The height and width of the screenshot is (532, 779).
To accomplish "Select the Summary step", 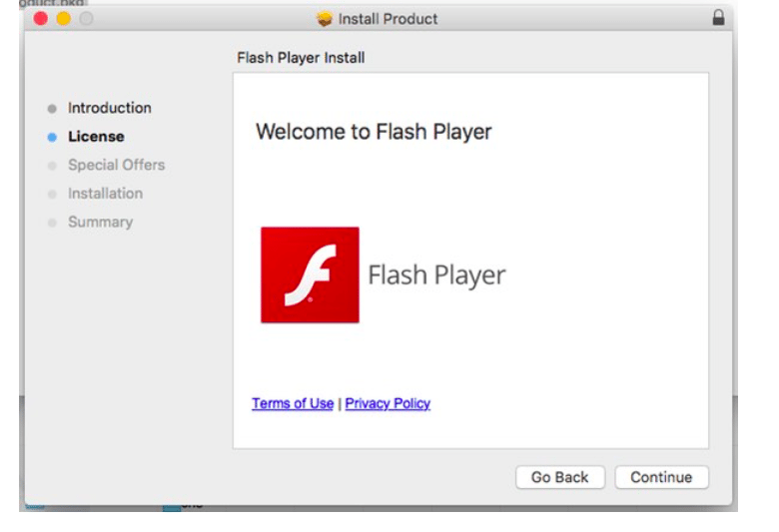I will click(x=100, y=222).
